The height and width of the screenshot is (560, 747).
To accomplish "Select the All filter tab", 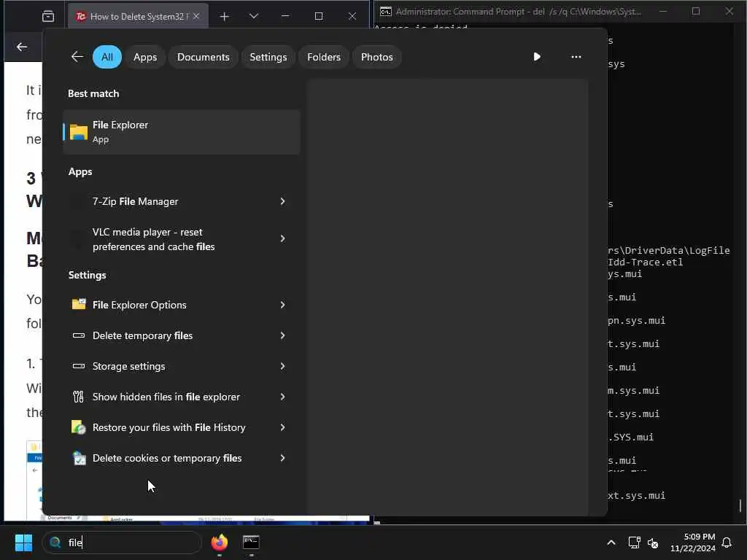I will 107,57.
